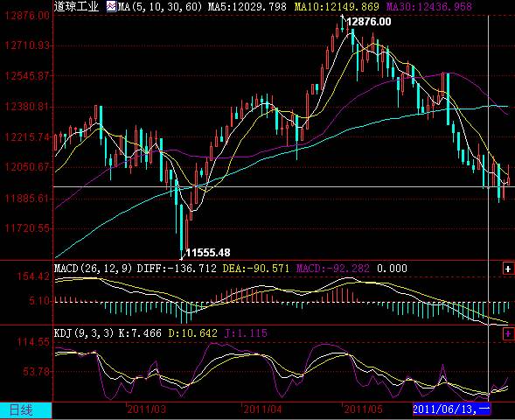Screen dimensions: 515x420
Task: Open the MACD(26,12,9) indicator label
Action: tap(93, 268)
